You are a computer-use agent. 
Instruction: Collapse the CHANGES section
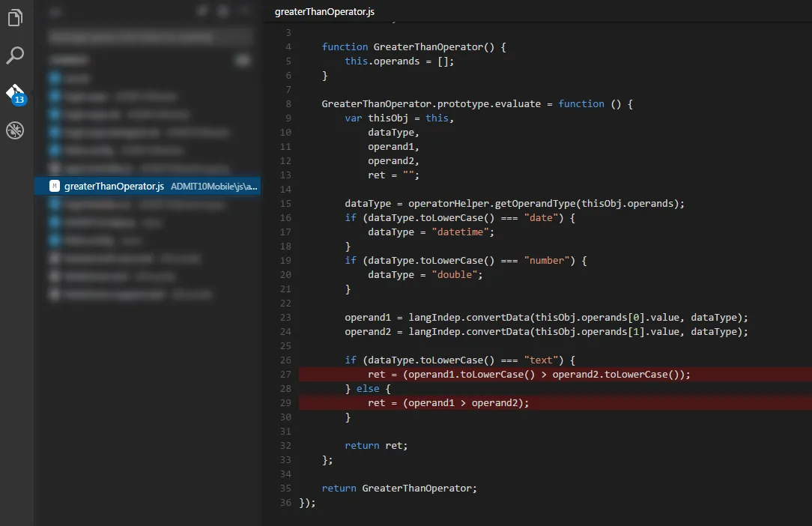70,59
